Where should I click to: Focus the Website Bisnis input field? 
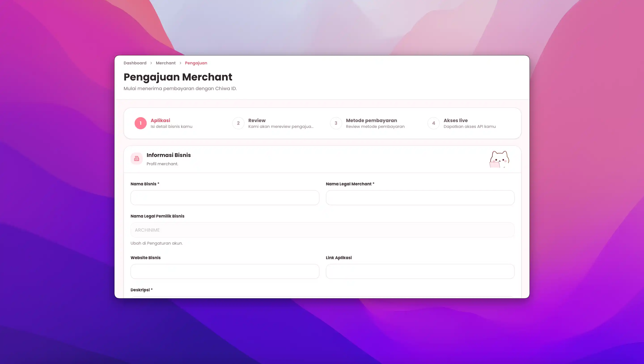click(x=225, y=271)
